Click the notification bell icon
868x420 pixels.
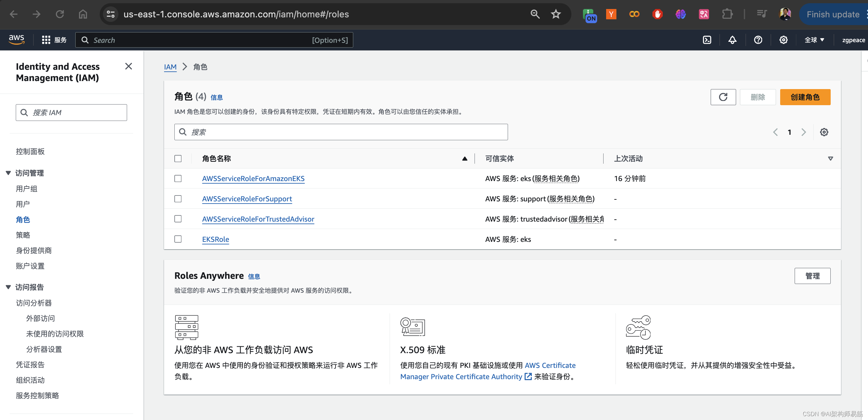732,39
